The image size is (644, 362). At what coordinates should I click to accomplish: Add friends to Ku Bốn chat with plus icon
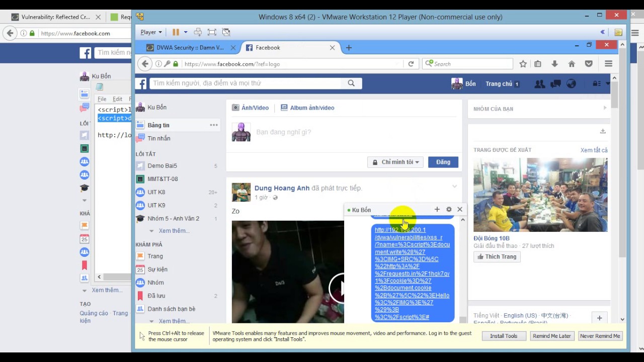(x=437, y=210)
